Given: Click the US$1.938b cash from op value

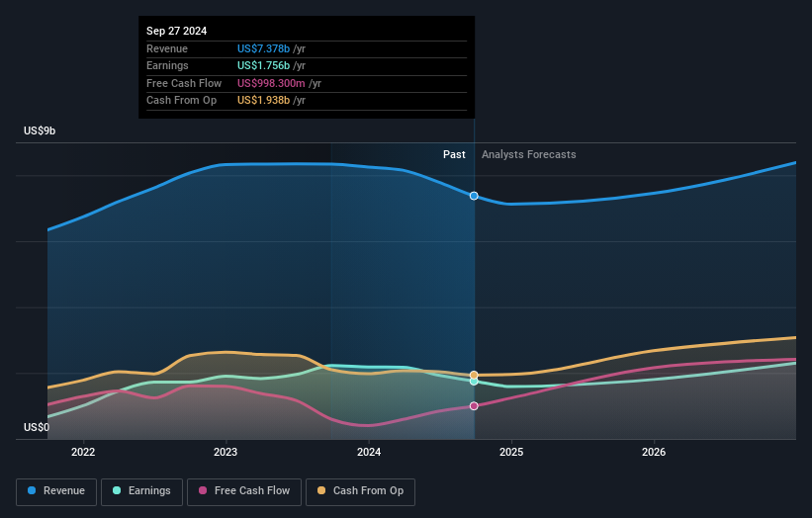Looking at the screenshot, I should 263,101.
